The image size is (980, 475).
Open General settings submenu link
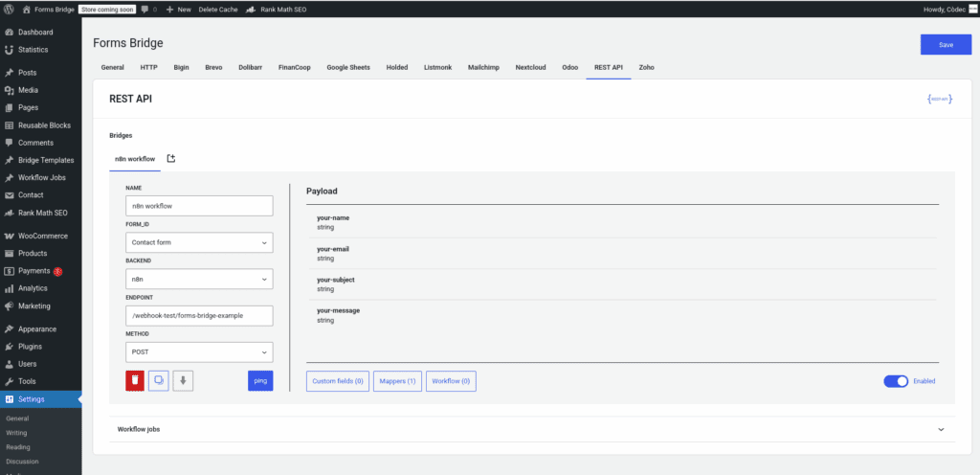(17, 418)
